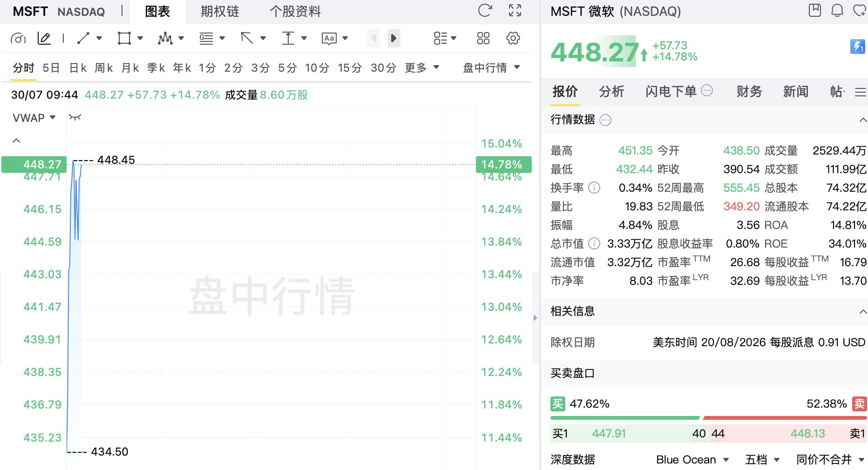
Task: Collapse the 行情数据 section
Action: pos(863,120)
